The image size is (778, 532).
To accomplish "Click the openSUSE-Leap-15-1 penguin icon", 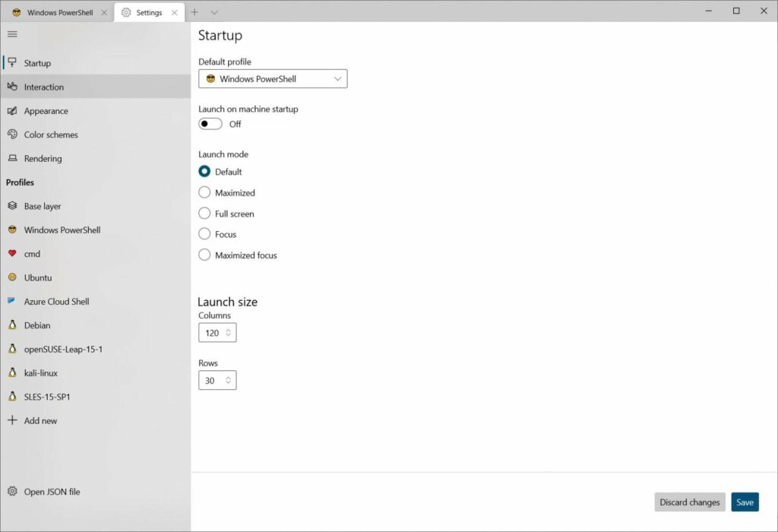I will pos(12,348).
